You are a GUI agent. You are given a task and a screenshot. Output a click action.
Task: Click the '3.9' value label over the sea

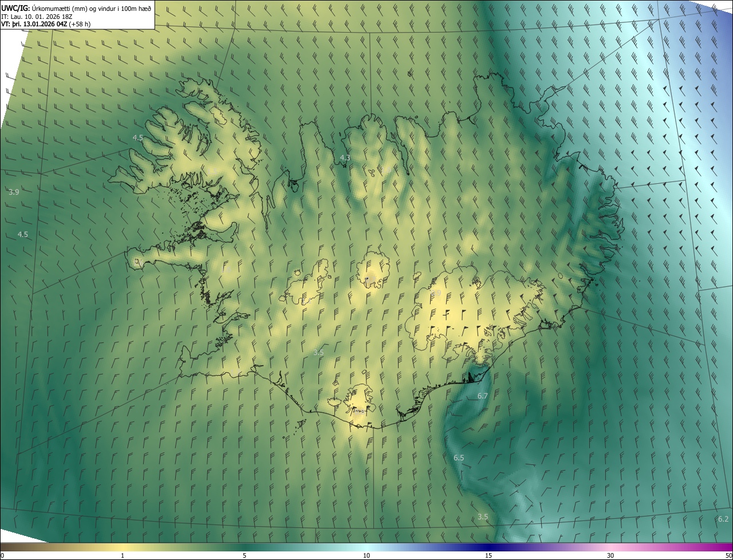(x=14, y=192)
